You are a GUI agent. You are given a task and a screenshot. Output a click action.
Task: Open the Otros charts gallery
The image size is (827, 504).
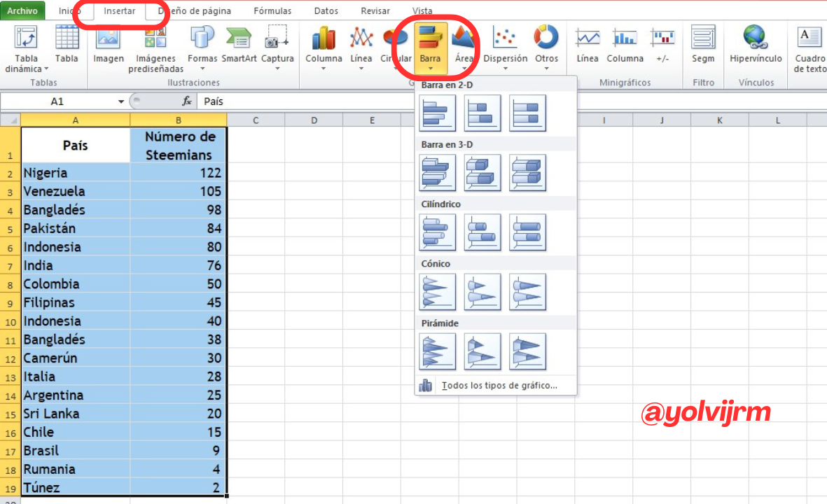pyautogui.click(x=546, y=48)
